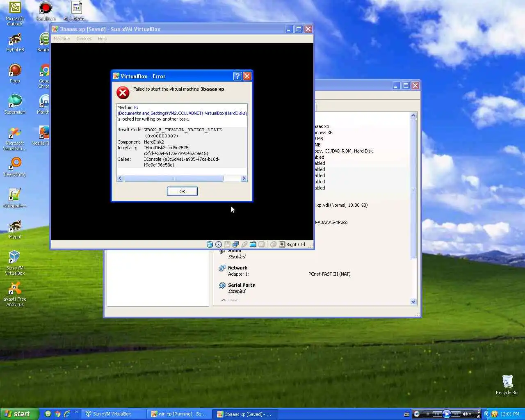Click the Network section link in VirtualBox details
525x420 pixels.
coord(237,268)
